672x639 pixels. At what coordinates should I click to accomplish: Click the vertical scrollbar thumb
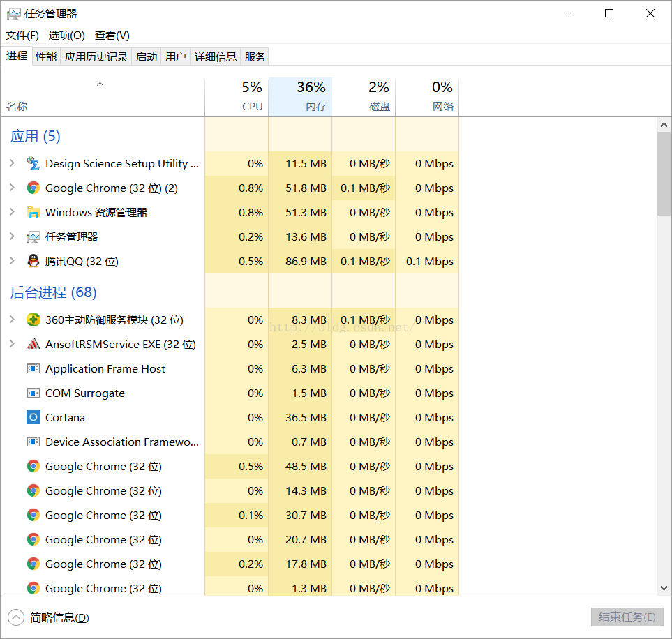click(664, 174)
